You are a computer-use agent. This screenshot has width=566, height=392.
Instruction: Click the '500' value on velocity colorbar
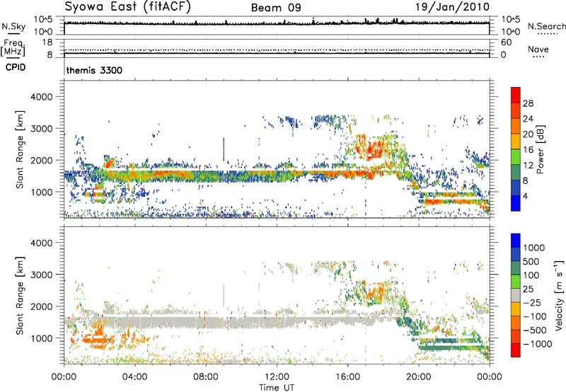pos(531,262)
